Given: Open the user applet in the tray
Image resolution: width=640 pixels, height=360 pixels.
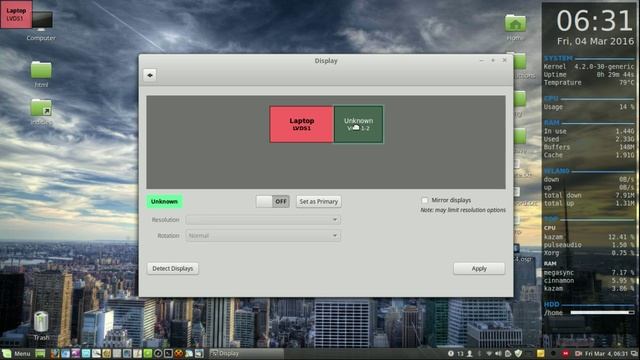Looking at the screenshot, I should [x=469, y=353].
